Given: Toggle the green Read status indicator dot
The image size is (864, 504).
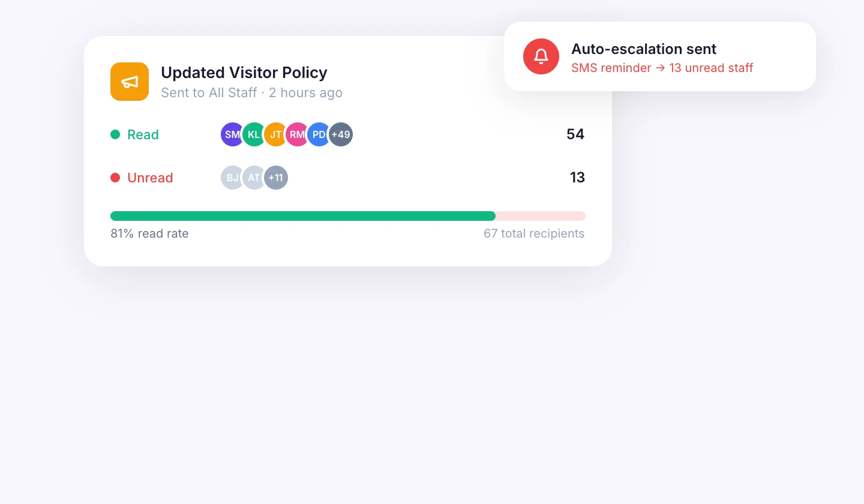Looking at the screenshot, I should coord(115,134).
